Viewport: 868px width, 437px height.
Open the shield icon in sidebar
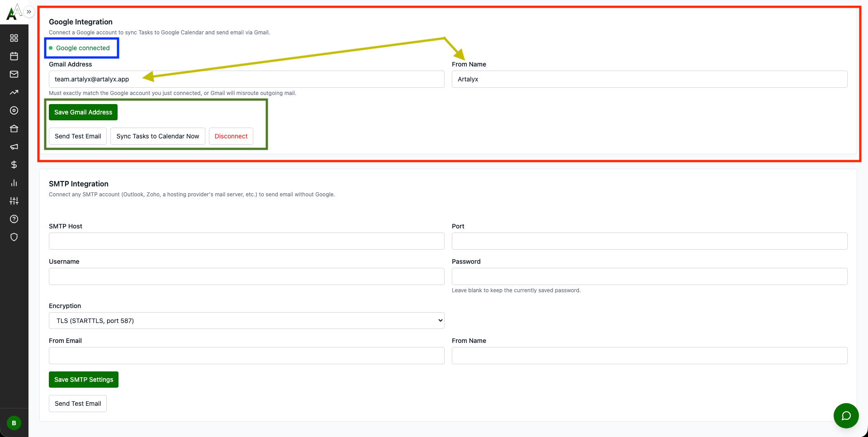(14, 237)
